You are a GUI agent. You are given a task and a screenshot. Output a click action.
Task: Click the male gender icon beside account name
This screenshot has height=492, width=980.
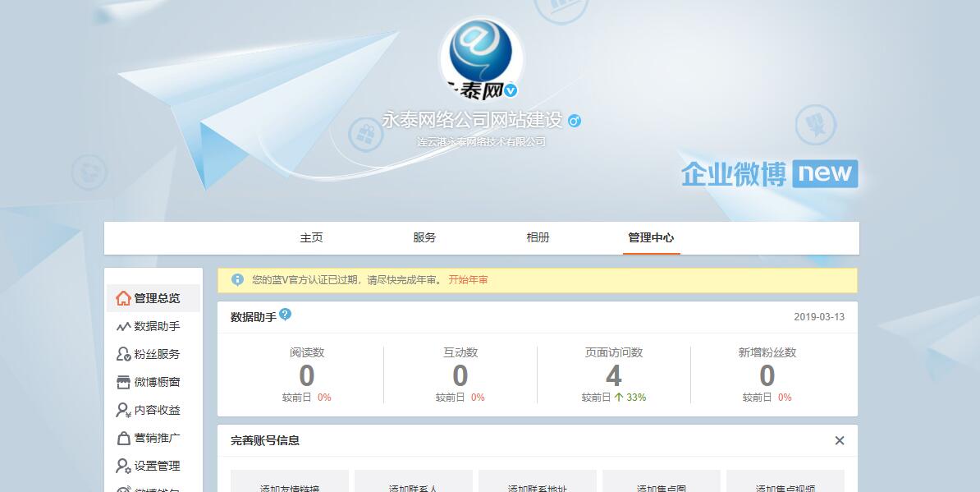(x=575, y=121)
